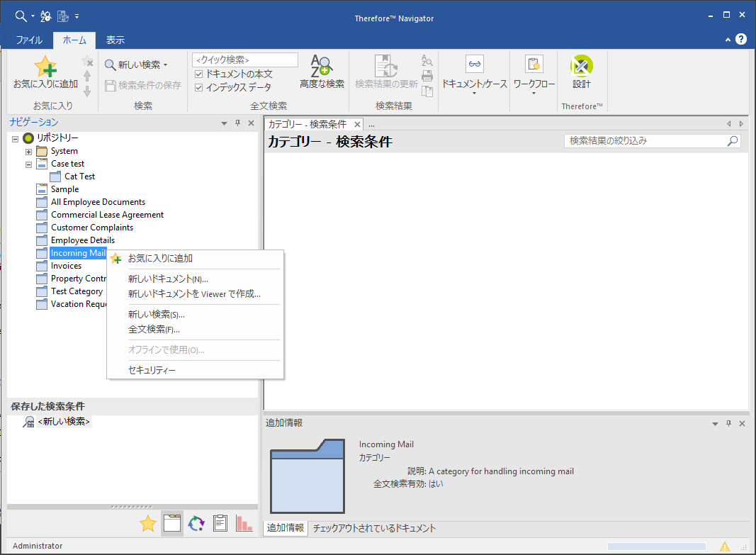This screenshot has height=555, width=756.
Task: Open the ファイル ribbon tab
Action: pyautogui.click(x=29, y=40)
